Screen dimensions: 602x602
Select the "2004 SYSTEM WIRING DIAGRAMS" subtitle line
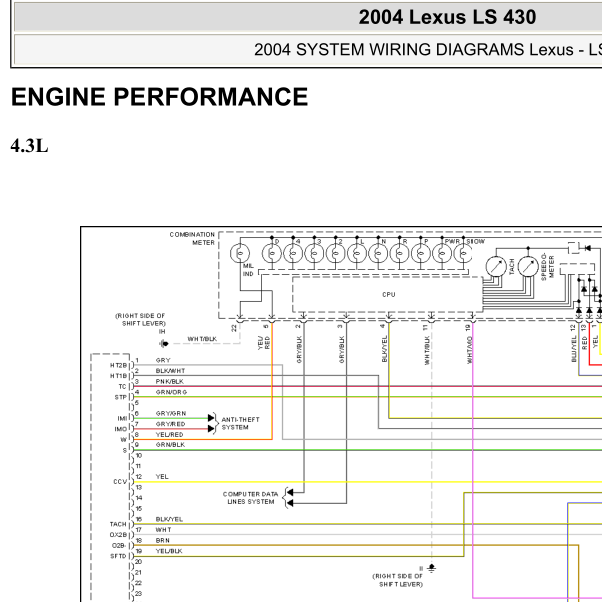pyautogui.click(x=428, y=50)
